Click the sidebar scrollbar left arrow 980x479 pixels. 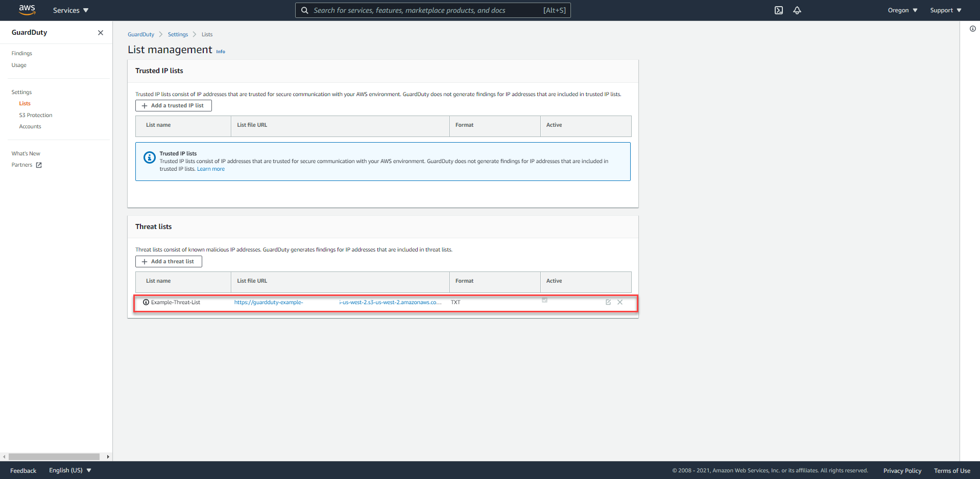(4, 457)
